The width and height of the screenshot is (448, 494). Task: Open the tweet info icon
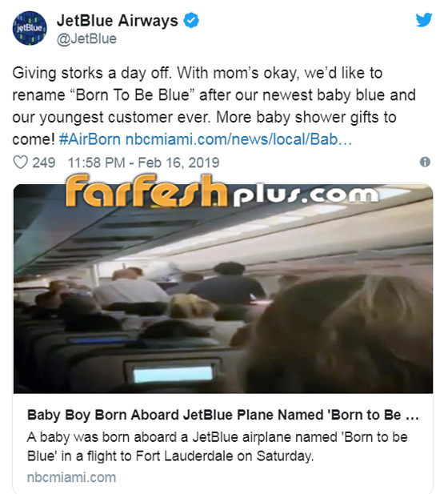click(425, 163)
